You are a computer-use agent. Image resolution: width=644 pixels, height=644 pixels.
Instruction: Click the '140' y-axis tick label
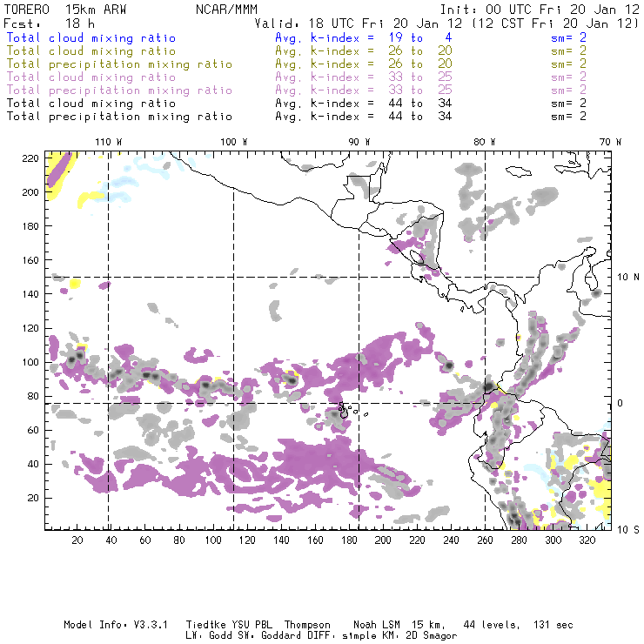click(30, 294)
